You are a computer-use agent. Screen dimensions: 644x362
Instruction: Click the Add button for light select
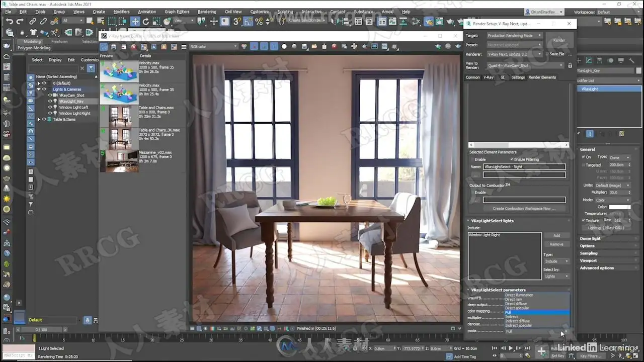click(556, 235)
